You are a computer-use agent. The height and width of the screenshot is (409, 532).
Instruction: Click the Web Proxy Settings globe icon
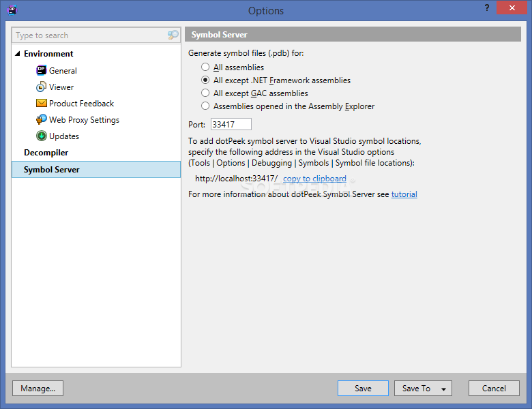click(x=41, y=119)
